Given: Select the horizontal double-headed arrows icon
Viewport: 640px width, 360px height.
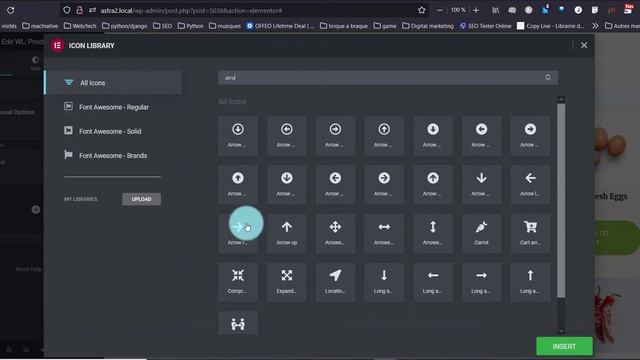Looking at the screenshot, I should (384, 233).
